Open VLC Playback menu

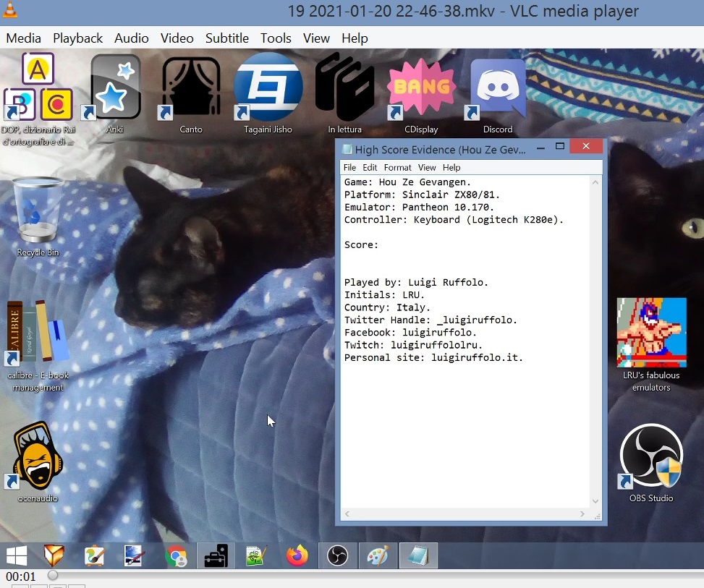[x=77, y=38]
